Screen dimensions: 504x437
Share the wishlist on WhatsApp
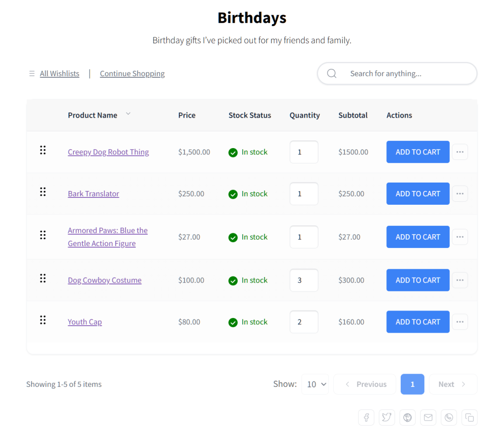pyautogui.click(x=449, y=417)
